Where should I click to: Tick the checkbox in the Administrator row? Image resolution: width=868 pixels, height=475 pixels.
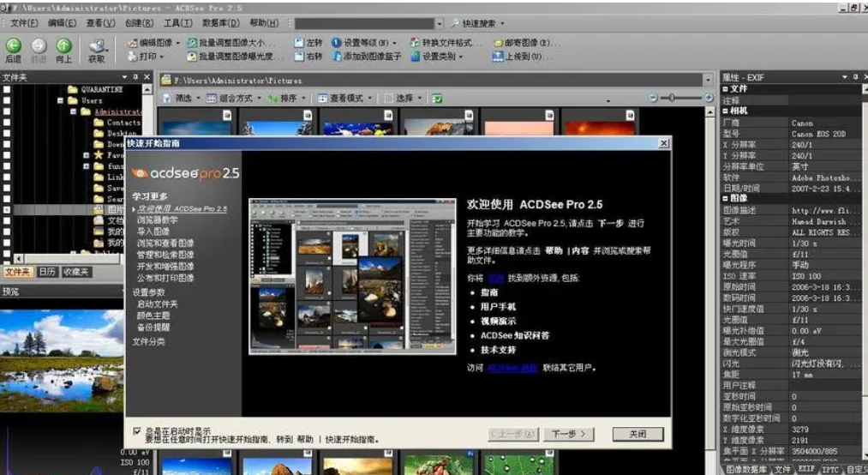[7, 111]
